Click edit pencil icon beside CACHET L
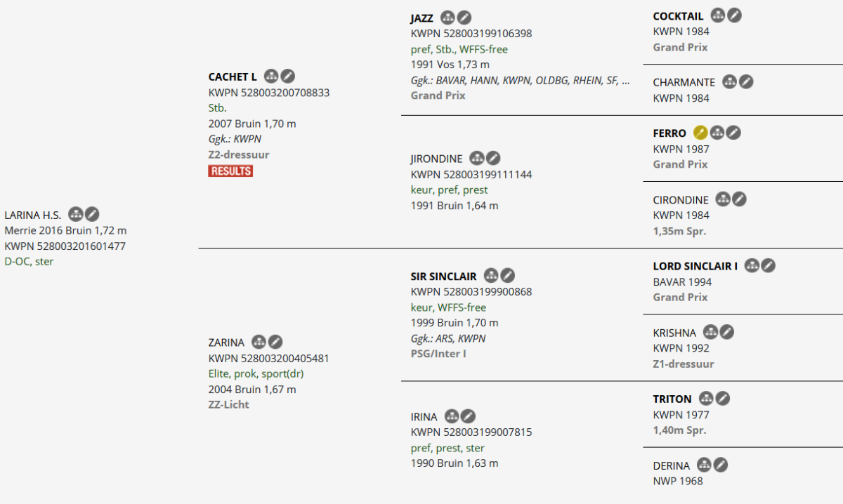The image size is (843, 504). coord(288,76)
